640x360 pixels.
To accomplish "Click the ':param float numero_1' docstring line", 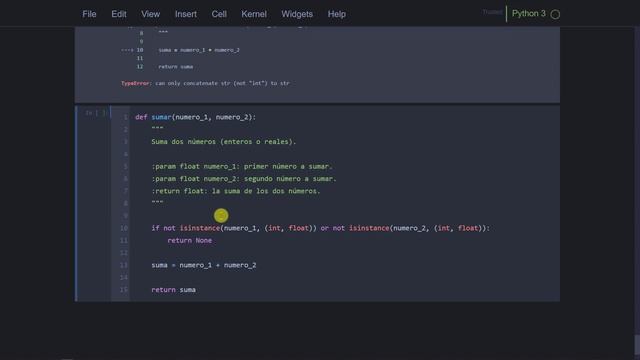I will (x=242, y=167).
